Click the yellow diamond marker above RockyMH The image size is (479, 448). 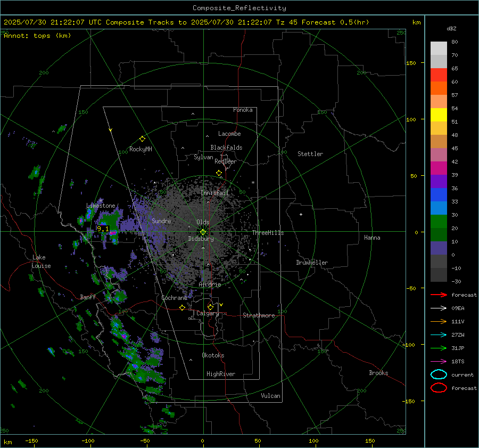(142, 139)
